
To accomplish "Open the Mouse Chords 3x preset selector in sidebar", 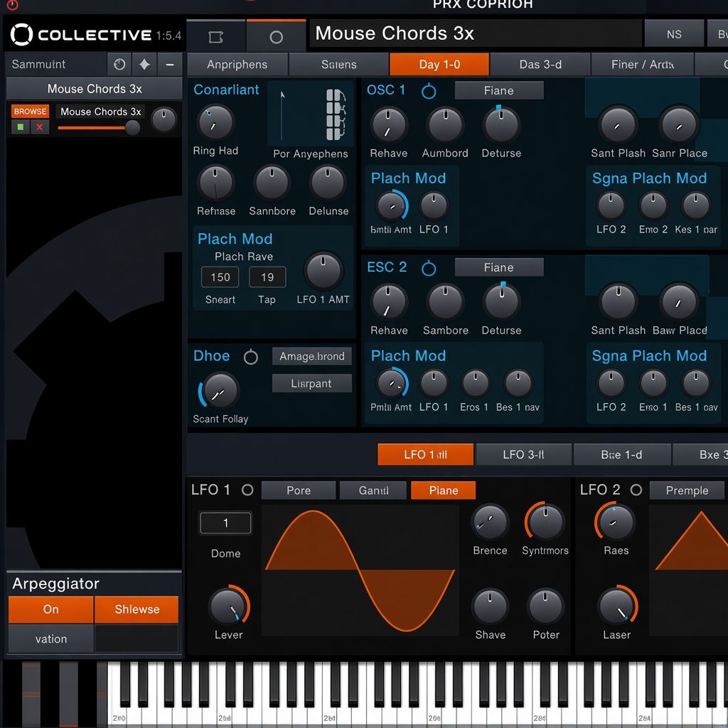I will [95, 89].
